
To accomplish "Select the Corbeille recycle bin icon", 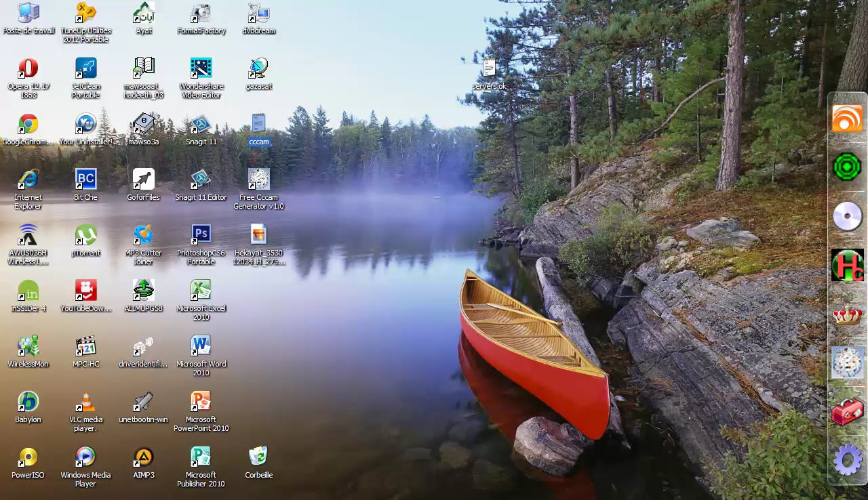I will tap(258, 457).
